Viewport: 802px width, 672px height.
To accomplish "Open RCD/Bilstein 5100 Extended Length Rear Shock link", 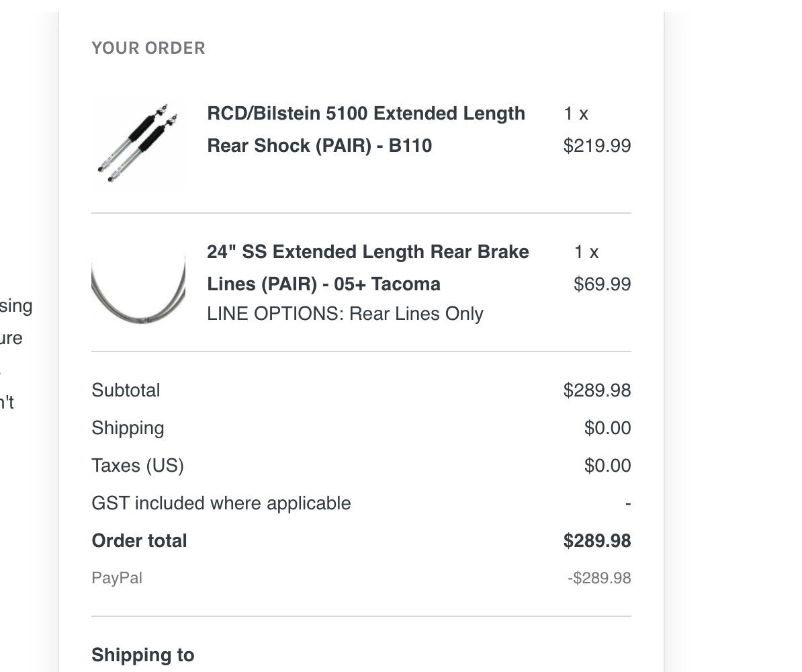I will click(365, 130).
